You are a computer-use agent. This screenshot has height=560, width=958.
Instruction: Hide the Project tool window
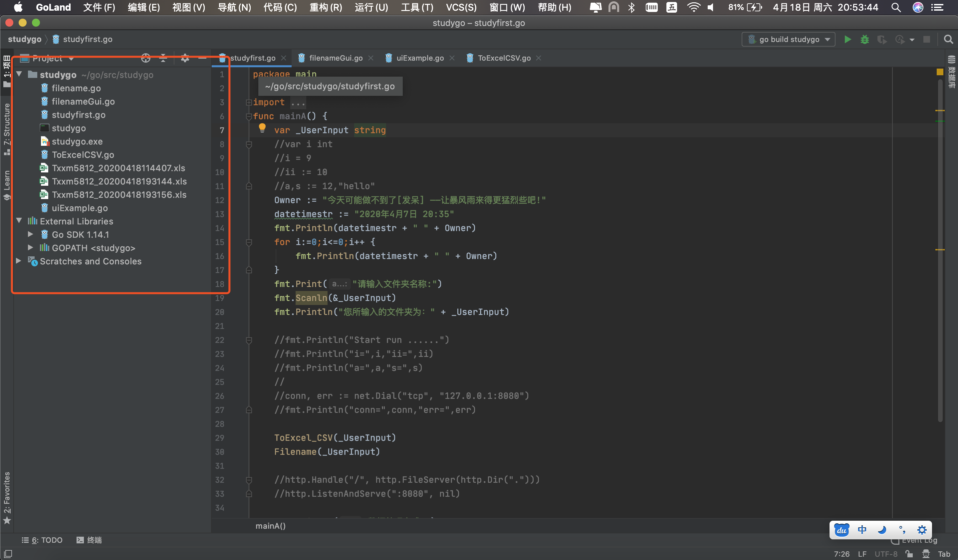(x=202, y=58)
